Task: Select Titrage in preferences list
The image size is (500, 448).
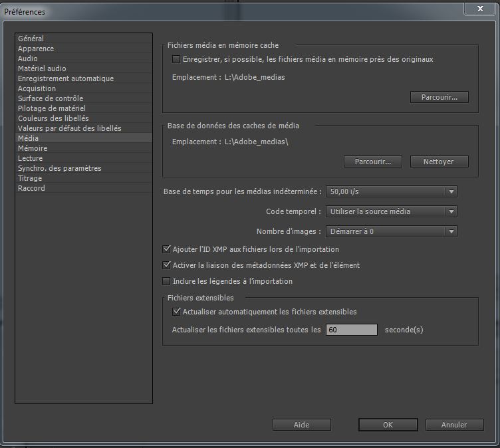Action: [83, 178]
